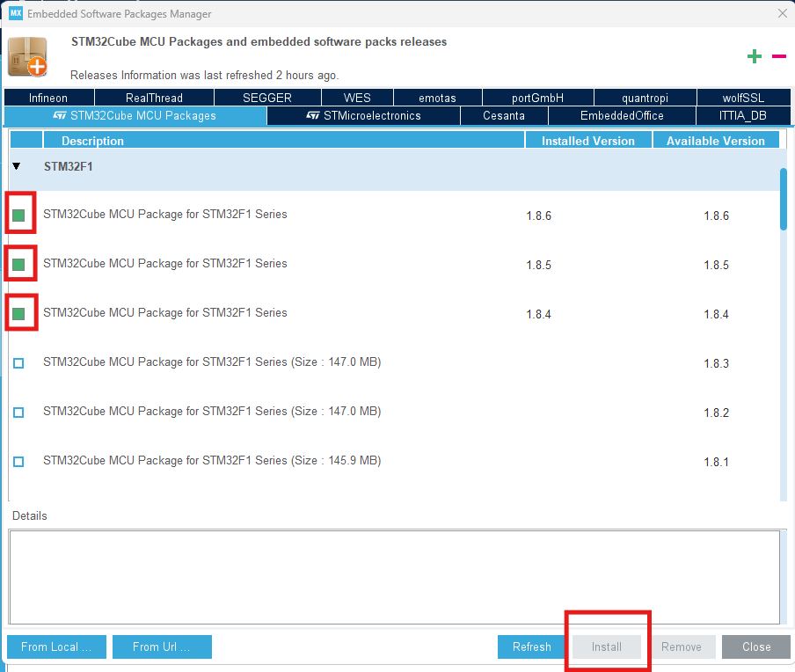Image resolution: width=795 pixels, height=672 pixels.
Task: Click the MX application logo icon
Action: tap(16, 13)
